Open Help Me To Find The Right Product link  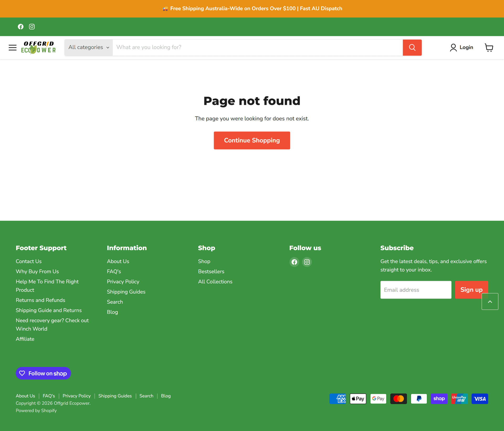[47, 286]
